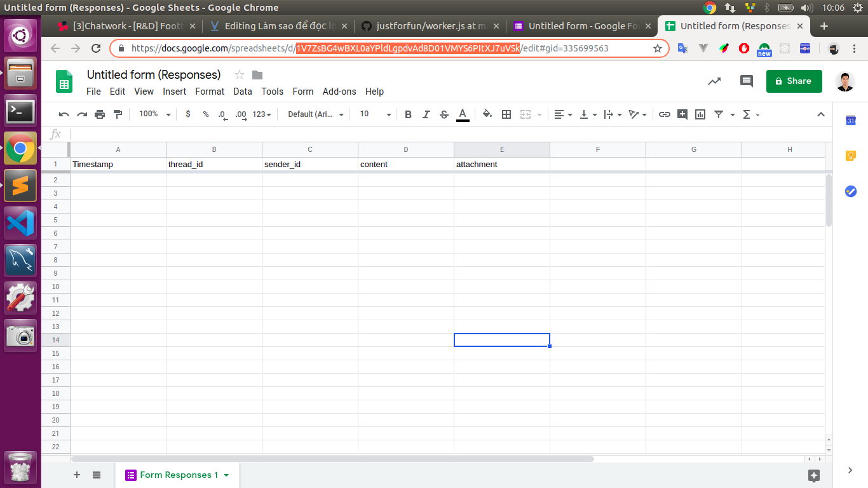Open the Format menu
This screenshot has width=868, height=488.
[210, 91]
